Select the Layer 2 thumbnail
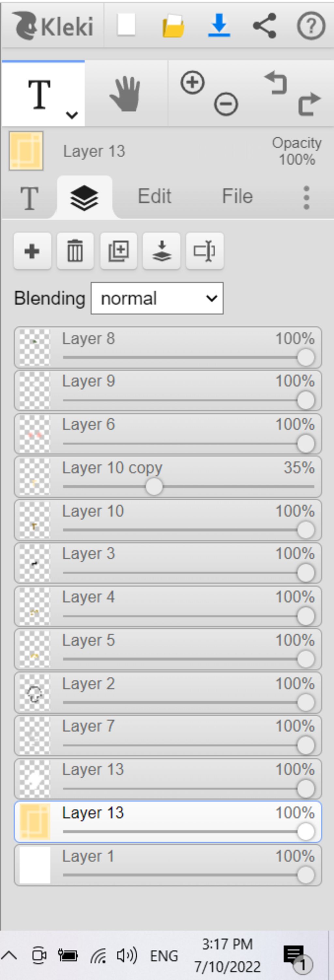 click(x=35, y=692)
